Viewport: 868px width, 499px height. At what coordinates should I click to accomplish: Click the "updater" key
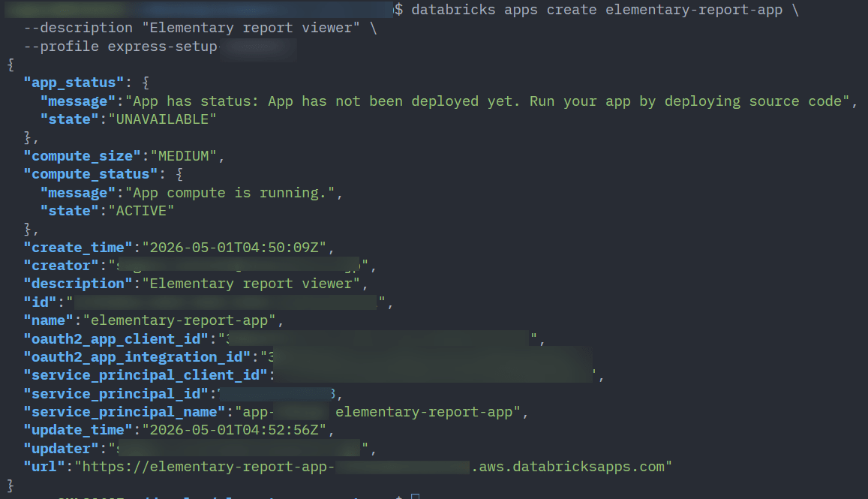pos(61,449)
